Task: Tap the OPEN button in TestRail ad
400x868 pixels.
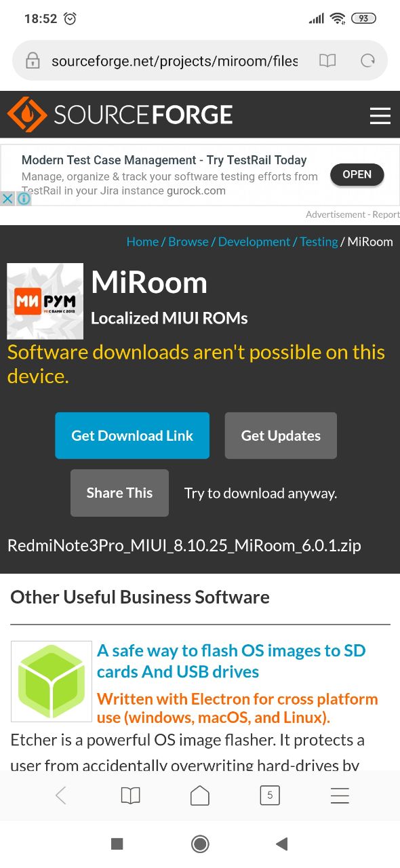Action: click(x=357, y=174)
